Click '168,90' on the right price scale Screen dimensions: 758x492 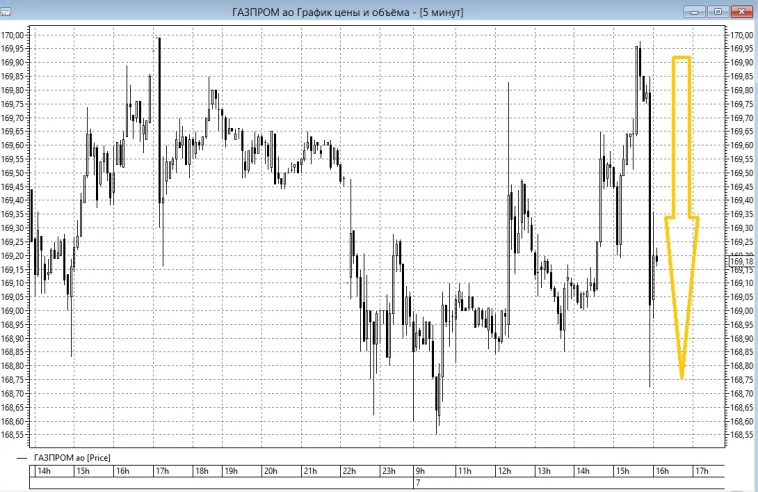(742, 338)
